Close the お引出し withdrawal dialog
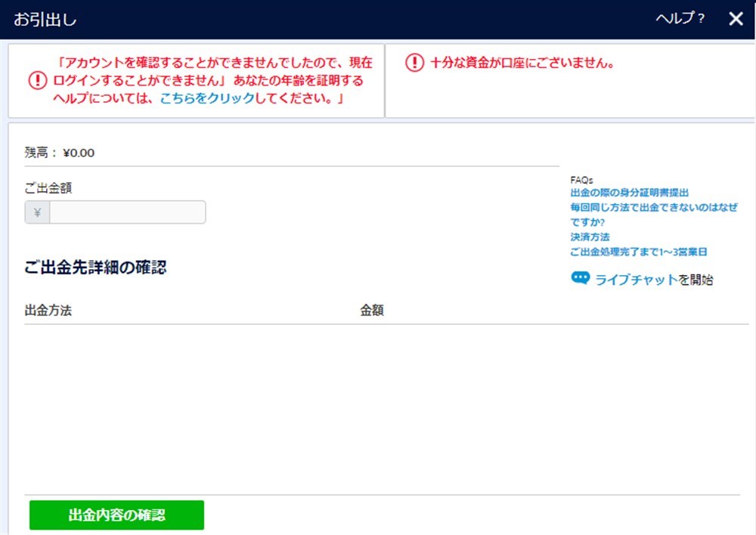Screen dimensions: 756x535 736,19
